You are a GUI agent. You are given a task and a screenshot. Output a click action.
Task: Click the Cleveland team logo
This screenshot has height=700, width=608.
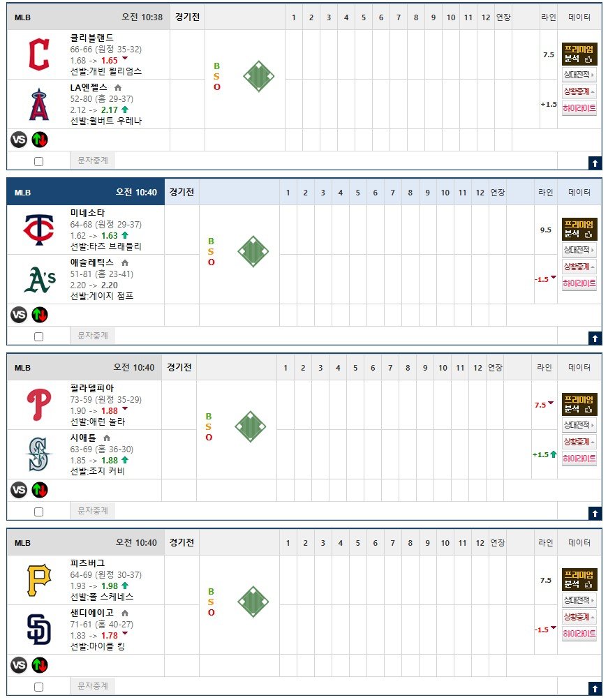(39, 54)
